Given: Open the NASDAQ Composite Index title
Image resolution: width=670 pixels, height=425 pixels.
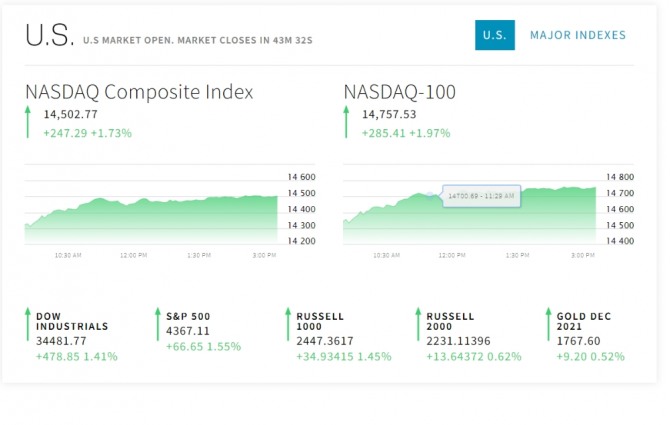Looking at the screenshot, I should [x=139, y=92].
